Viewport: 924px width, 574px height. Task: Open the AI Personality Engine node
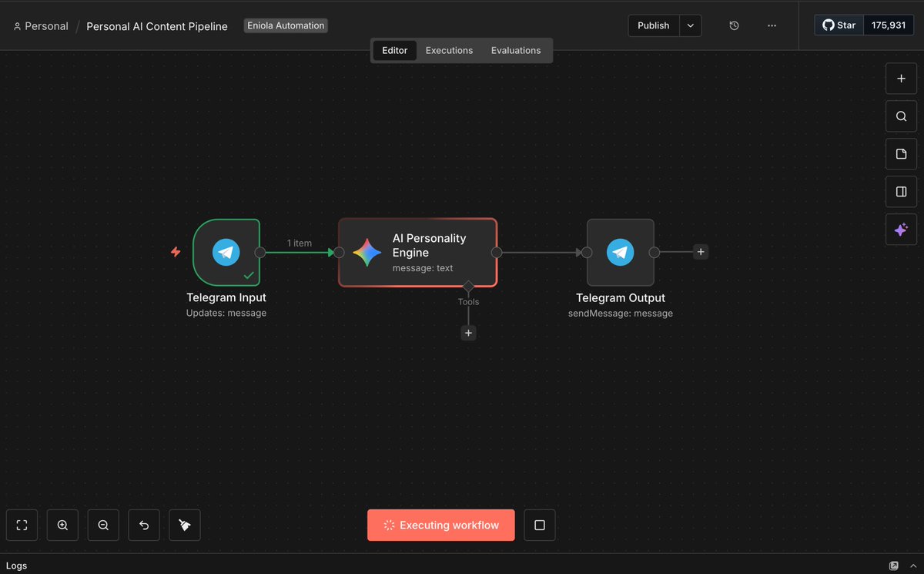pos(418,253)
